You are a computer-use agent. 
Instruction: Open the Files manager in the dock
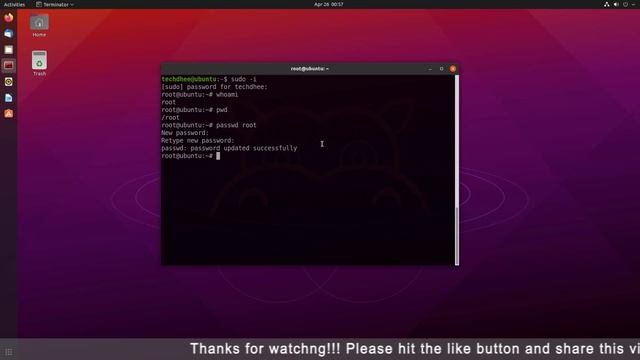click(9, 49)
